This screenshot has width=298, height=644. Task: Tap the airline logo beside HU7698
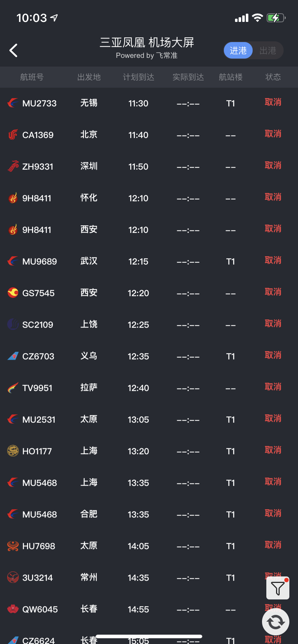pyautogui.click(x=13, y=546)
